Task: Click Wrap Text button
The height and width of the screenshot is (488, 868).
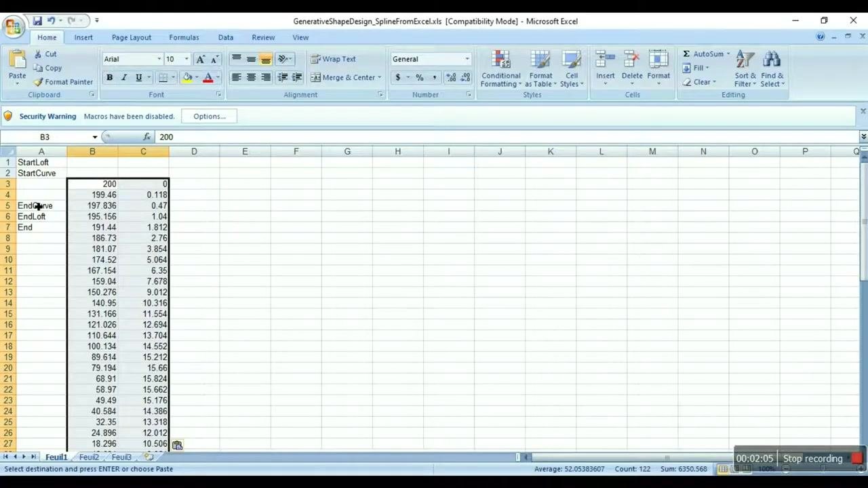Action: pos(333,59)
